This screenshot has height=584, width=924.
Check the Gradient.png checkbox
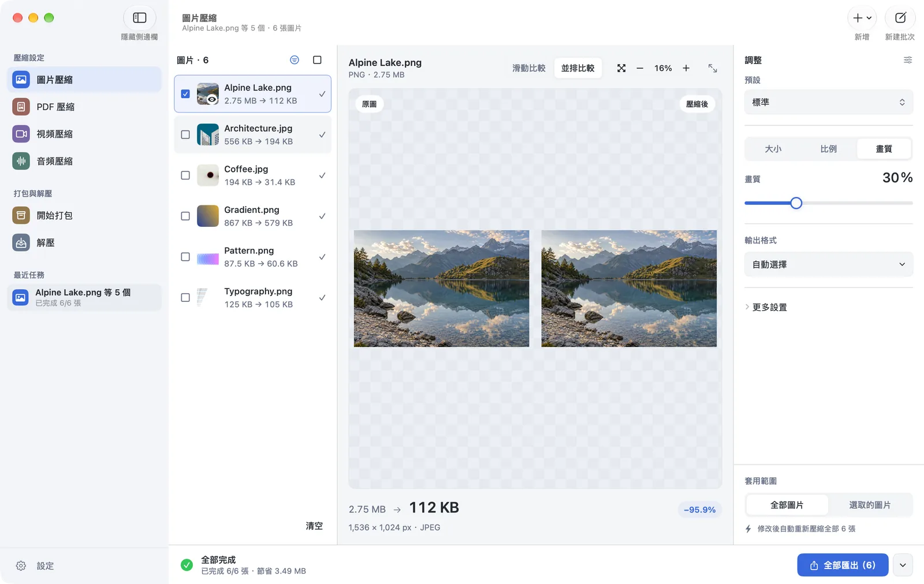click(185, 216)
